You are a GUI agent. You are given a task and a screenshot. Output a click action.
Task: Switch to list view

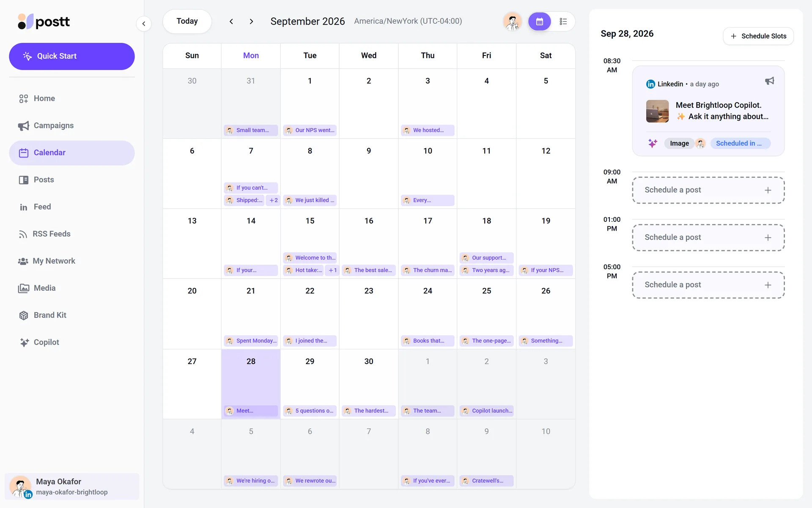tap(563, 22)
